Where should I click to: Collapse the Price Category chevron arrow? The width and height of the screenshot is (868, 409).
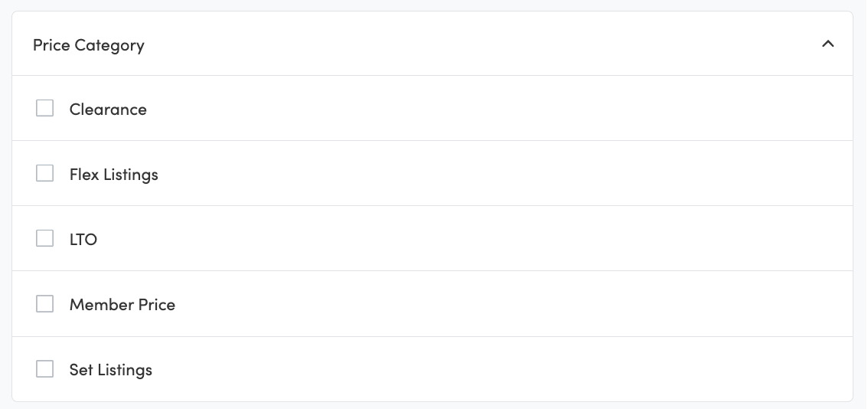pyautogui.click(x=827, y=44)
